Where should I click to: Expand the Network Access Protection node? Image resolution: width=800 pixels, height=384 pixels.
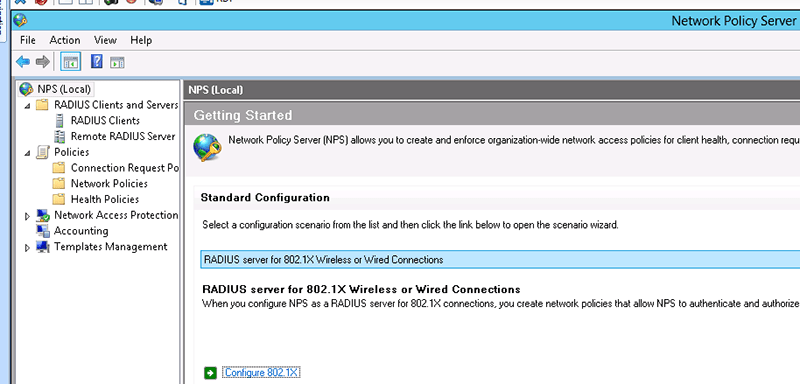tap(28, 216)
